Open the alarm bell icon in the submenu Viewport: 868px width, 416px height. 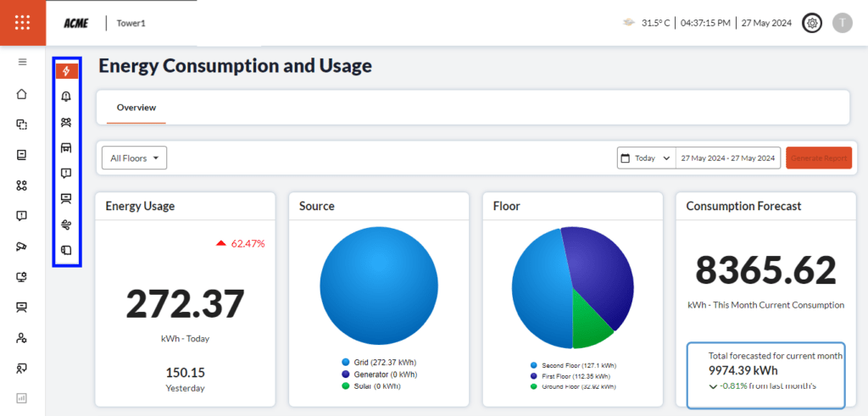[x=67, y=97]
